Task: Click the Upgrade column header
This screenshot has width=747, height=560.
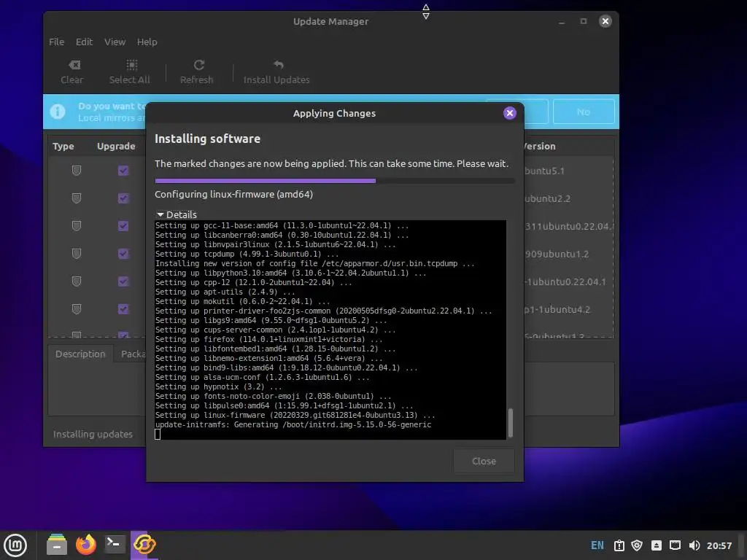Action: pyautogui.click(x=116, y=146)
